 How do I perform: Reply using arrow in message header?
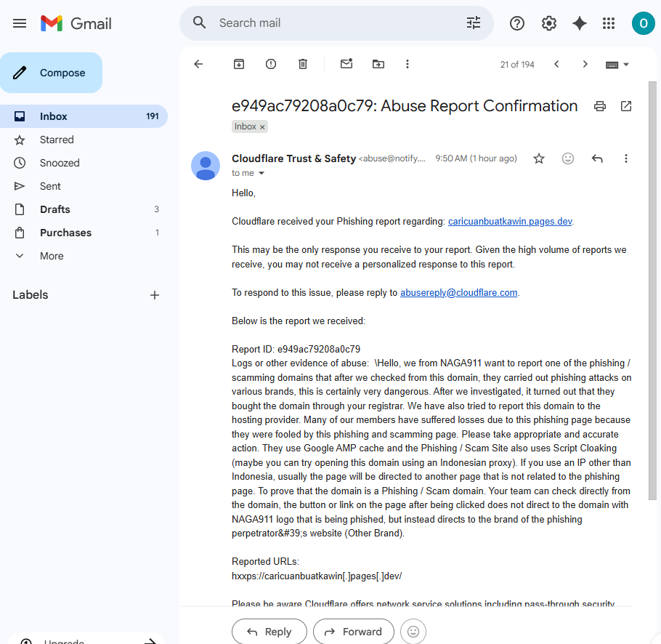597,158
